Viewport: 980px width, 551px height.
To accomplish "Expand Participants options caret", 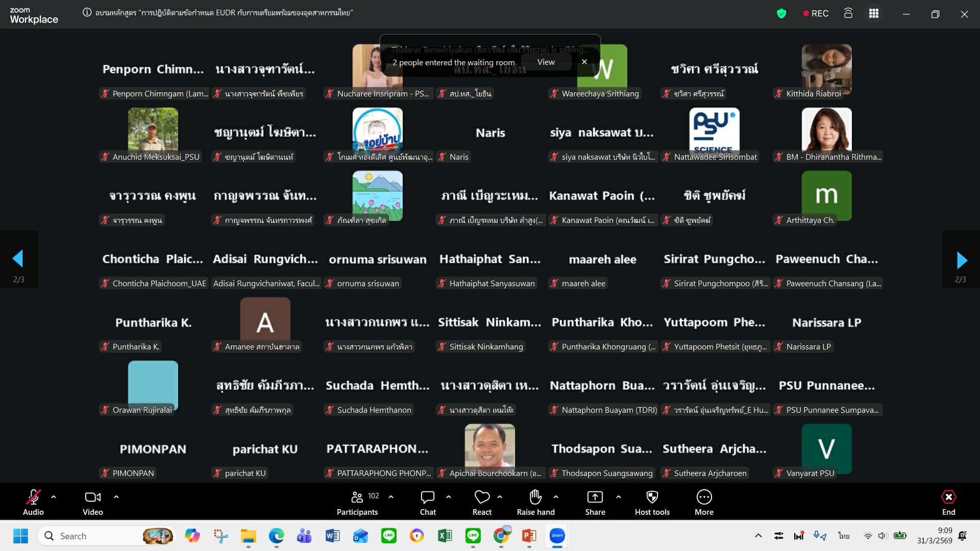I will [391, 496].
